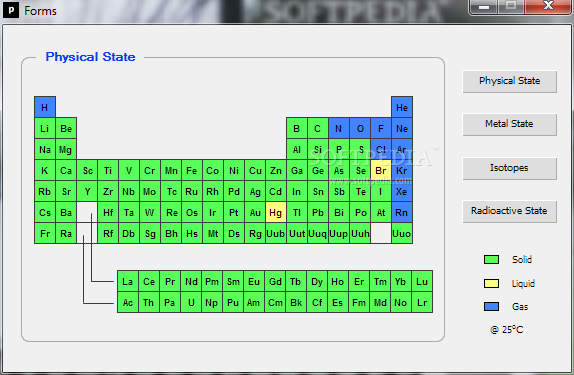This screenshot has width=574, height=375.
Task: Click the Copper (Cu) cell
Action: tap(255, 170)
